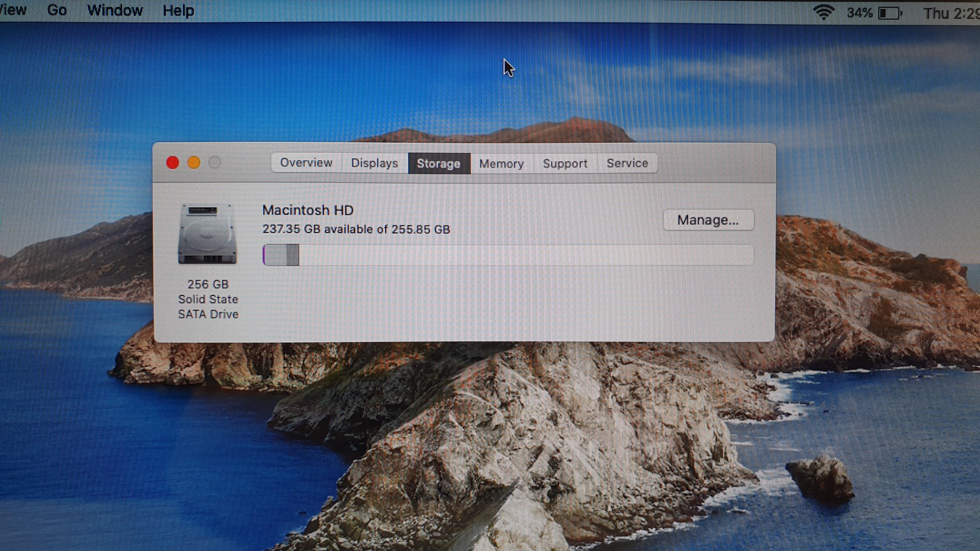Click the Macintosh HD drive icon
980x551 pixels.
[x=207, y=234]
